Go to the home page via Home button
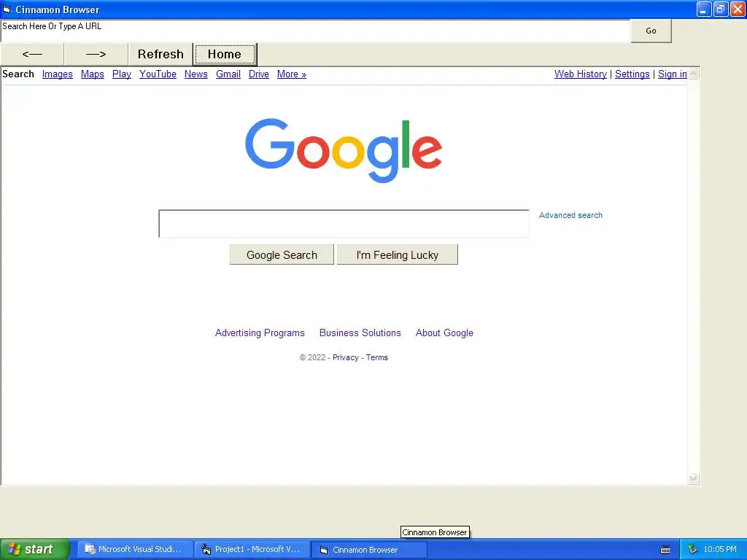The height and width of the screenshot is (560, 747). point(225,54)
